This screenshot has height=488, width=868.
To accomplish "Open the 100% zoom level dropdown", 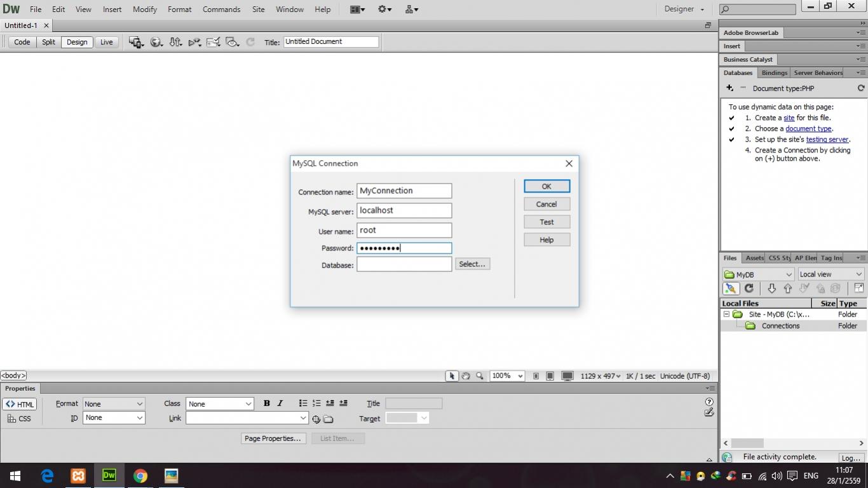I will 507,376.
